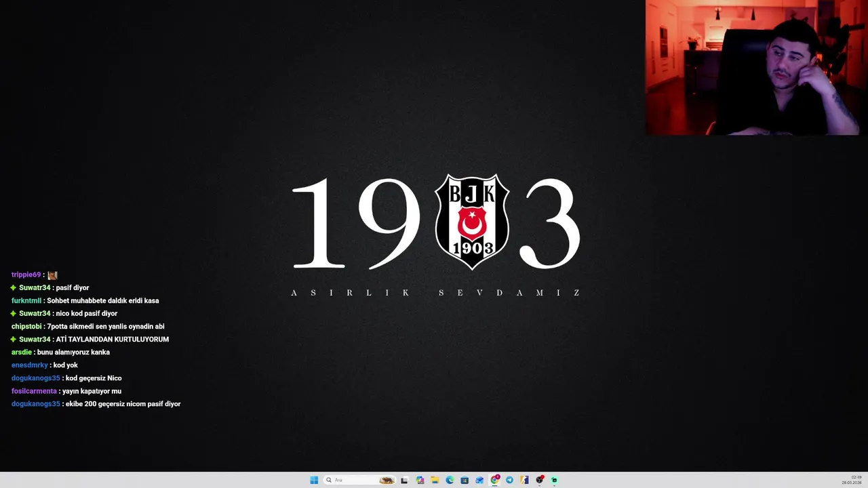868x488 pixels.
Task: Switch to Google Chrome in the taskbar
Action: [x=494, y=480]
